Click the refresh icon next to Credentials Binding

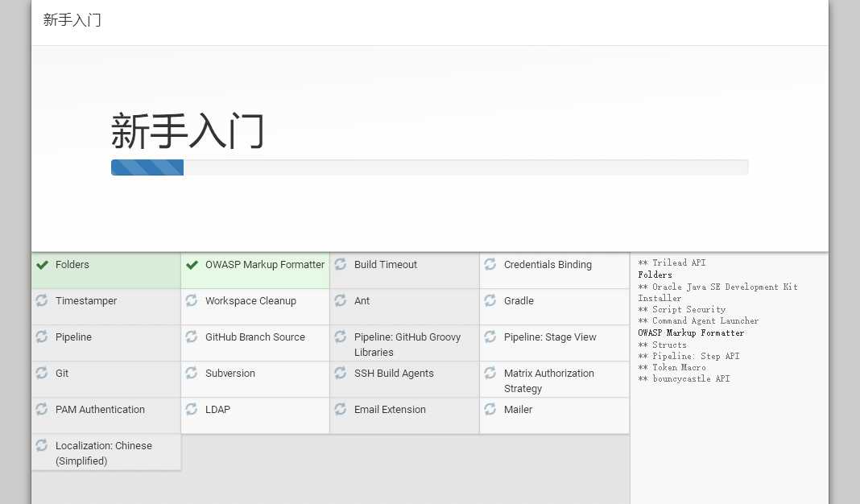click(490, 264)
